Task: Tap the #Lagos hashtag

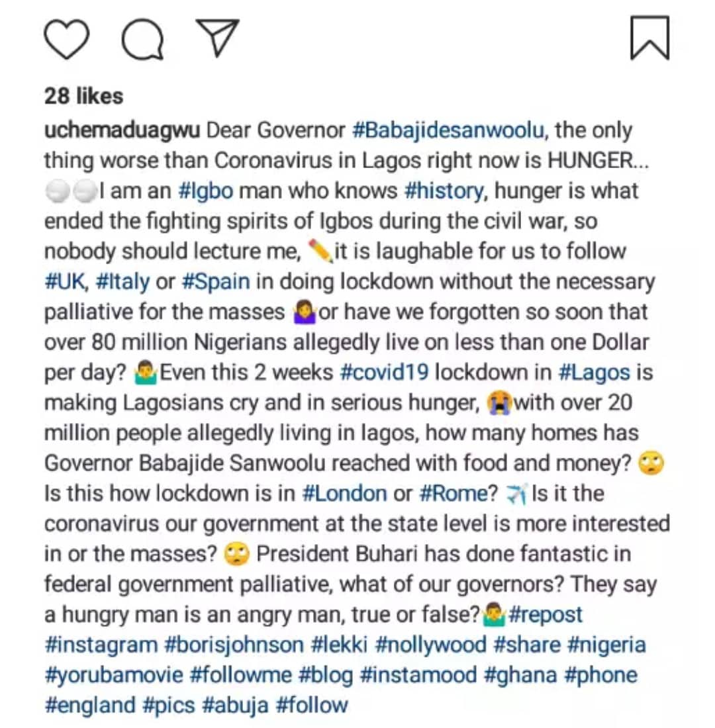Action: (x=594, y=373)
